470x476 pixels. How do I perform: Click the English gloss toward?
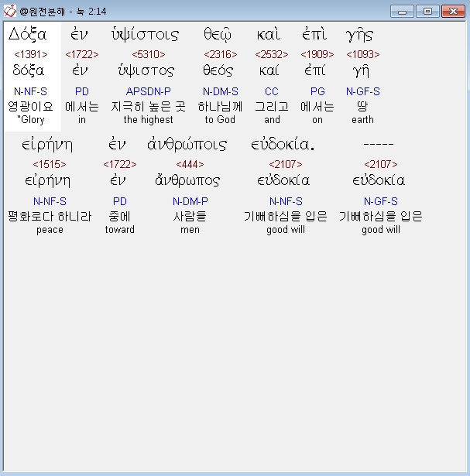[x=119, y=230]
